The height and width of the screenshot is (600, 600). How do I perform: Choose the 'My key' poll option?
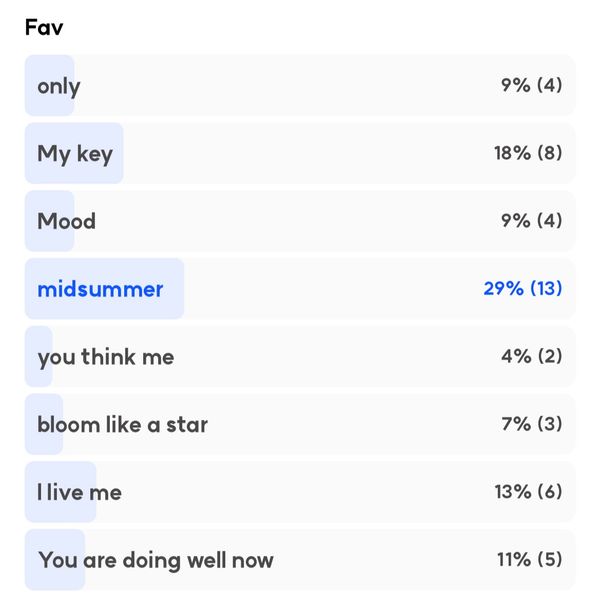(x=300, y=153)
